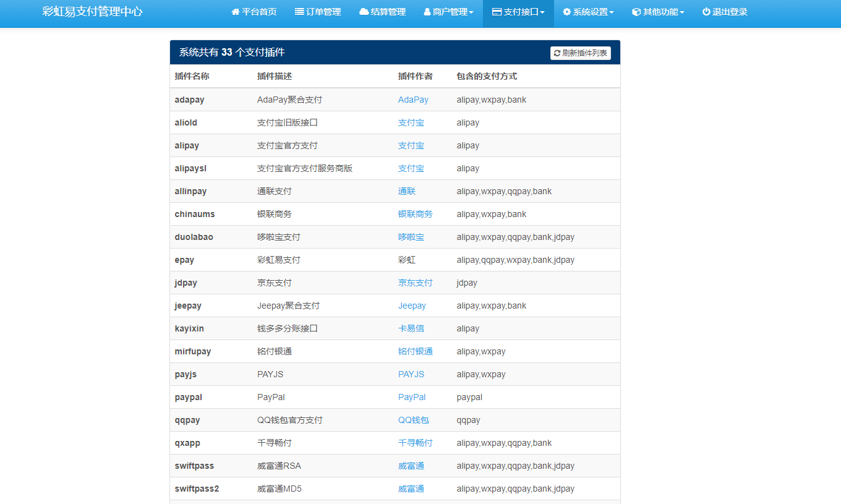Open the 通联 author link
The image size is (841, 504).
407,191
